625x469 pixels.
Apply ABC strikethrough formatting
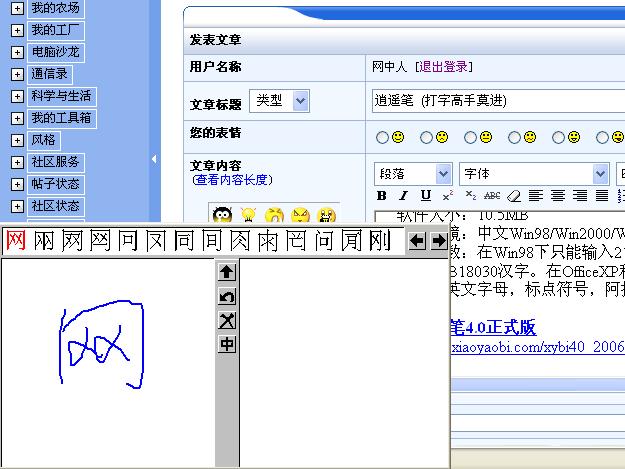point(492,196)
